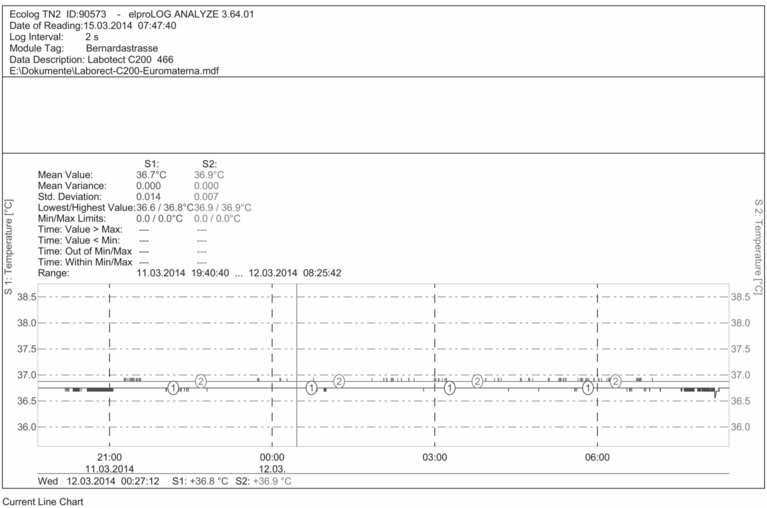Select the S1 circled marker just after 00:00

pos(312,387)
